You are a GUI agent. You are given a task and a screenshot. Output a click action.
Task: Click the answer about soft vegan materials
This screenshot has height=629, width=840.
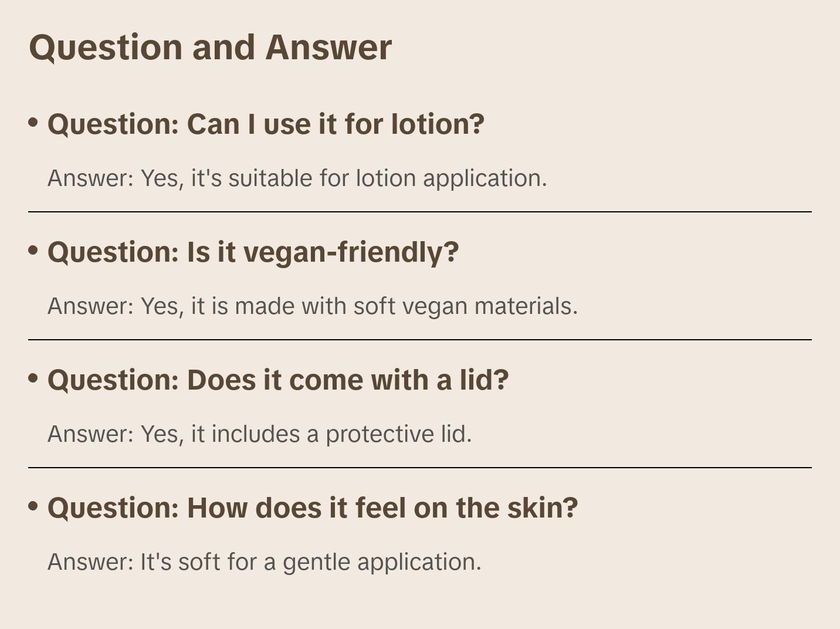pyautogui.click(x=312, y=306)
